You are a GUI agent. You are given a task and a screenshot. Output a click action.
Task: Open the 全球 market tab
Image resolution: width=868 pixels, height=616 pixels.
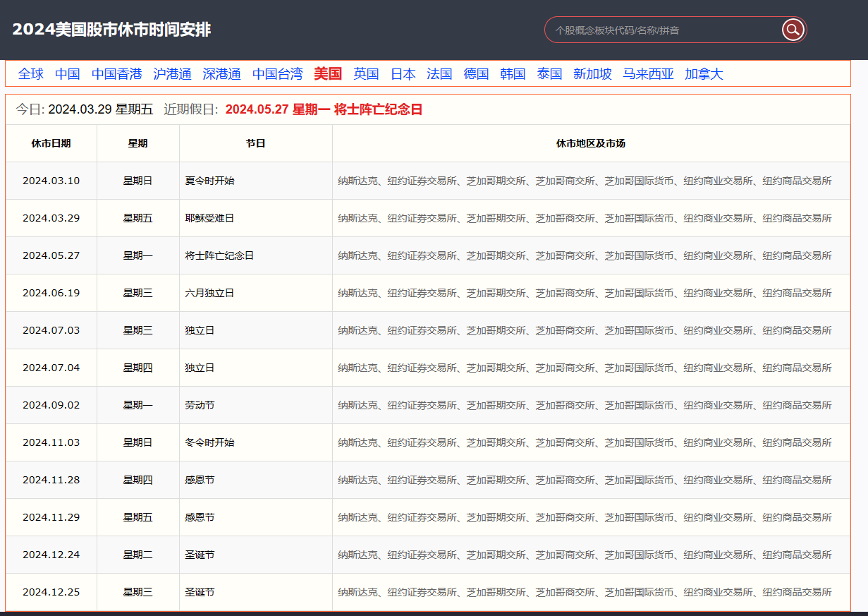(31, 74)
